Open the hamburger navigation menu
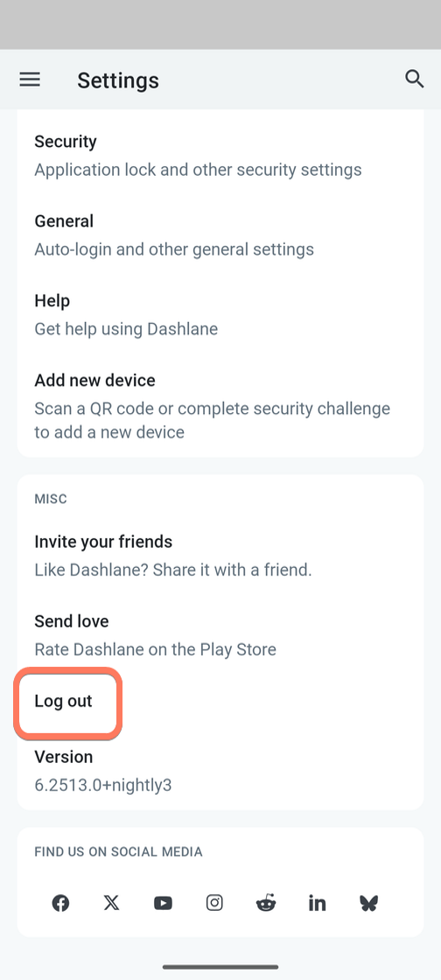The width and height of the screenshot is (441, 980). 30,80
